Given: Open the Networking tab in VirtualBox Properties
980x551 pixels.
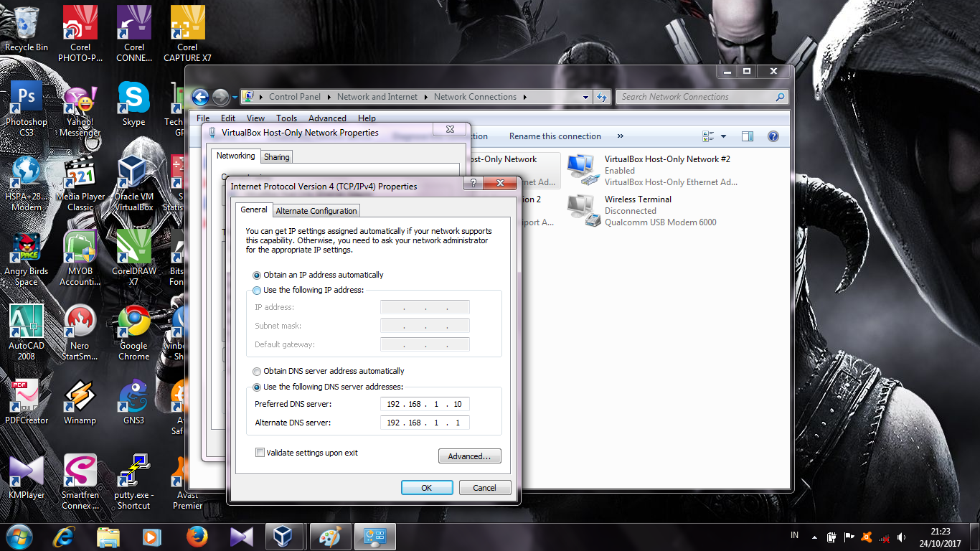Looking at the screenshot, I should tap(235, 156).
